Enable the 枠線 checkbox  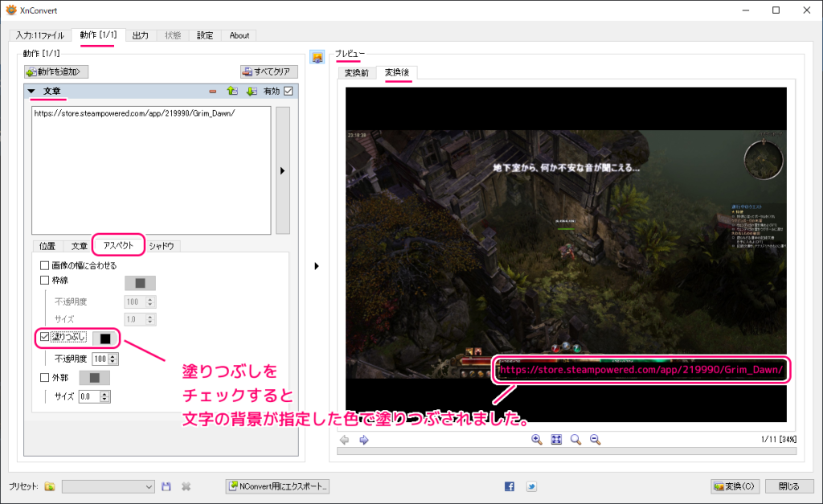tap(45, 281)
